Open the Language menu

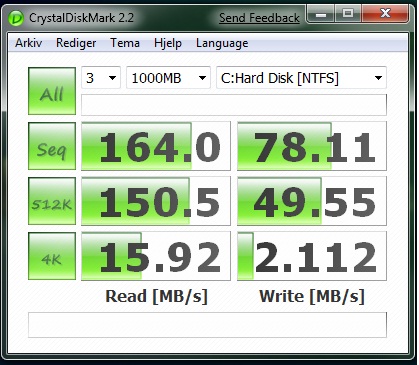(222, 43)
